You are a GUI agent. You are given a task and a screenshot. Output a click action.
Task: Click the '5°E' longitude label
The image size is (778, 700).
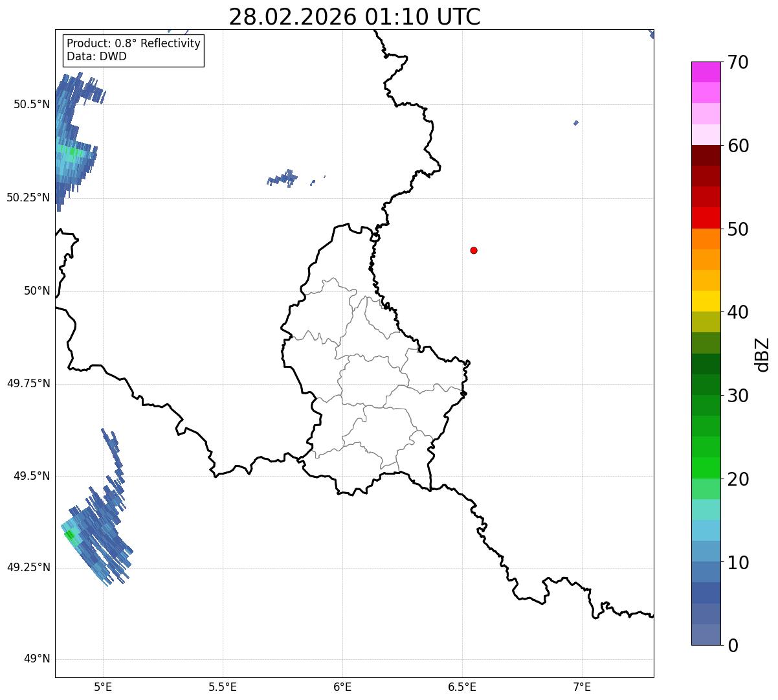tap(103, 686)
